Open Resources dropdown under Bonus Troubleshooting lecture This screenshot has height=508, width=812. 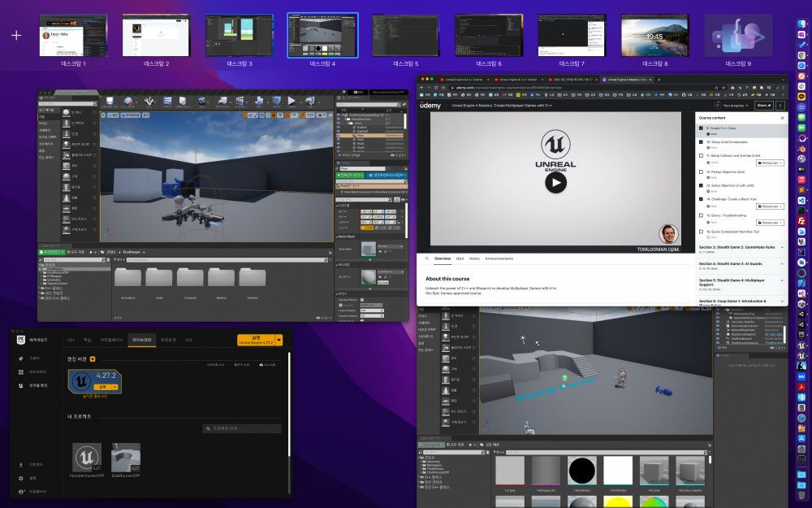(770, 223)
